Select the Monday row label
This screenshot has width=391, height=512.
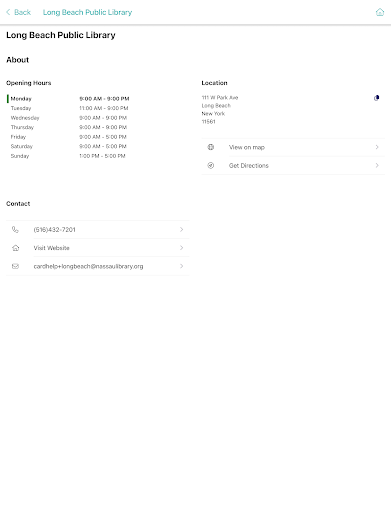point(21,99)
